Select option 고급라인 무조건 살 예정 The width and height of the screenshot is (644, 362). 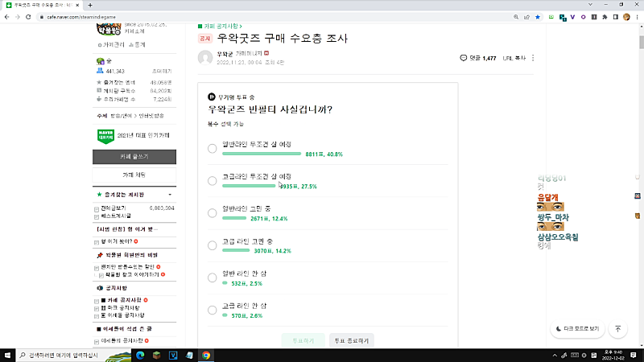point(212,181)
